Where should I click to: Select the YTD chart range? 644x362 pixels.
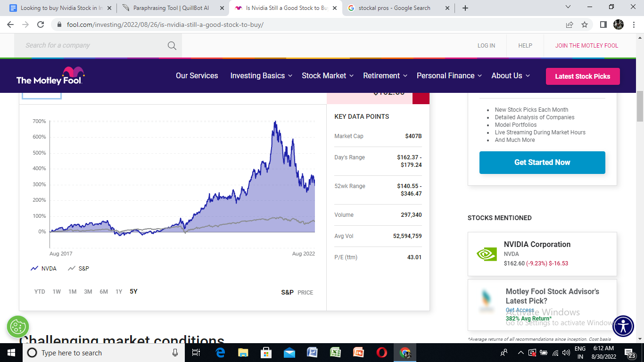[x=40, y=292]
